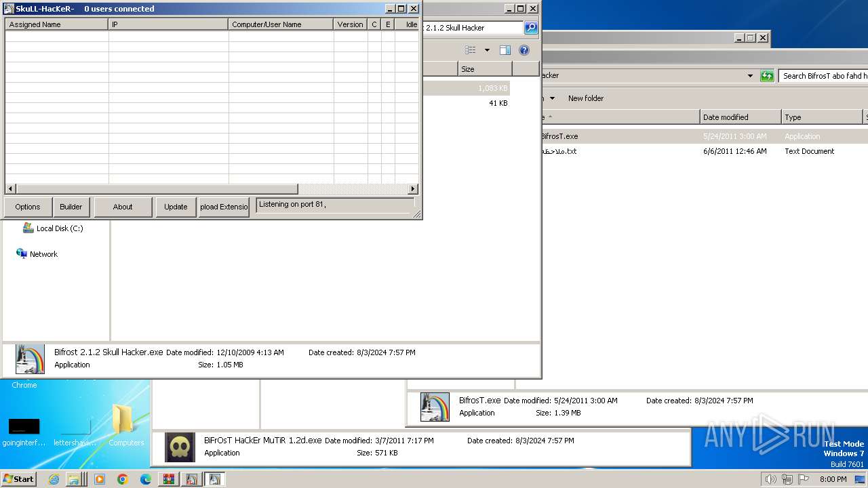This screenshot has height=488, width=868.
Task: Open the address bar dropdown in BifrosT window
Action: [750, 76]
